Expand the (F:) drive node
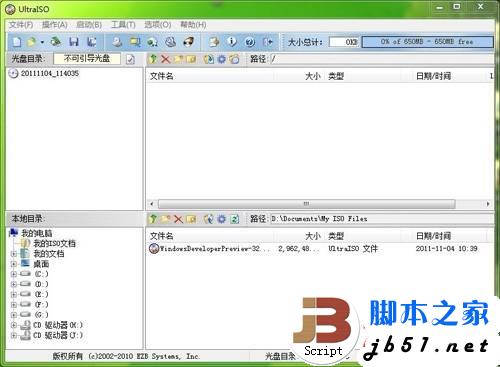The width and height of the screenshot is (500, 367). coord(14,305)
